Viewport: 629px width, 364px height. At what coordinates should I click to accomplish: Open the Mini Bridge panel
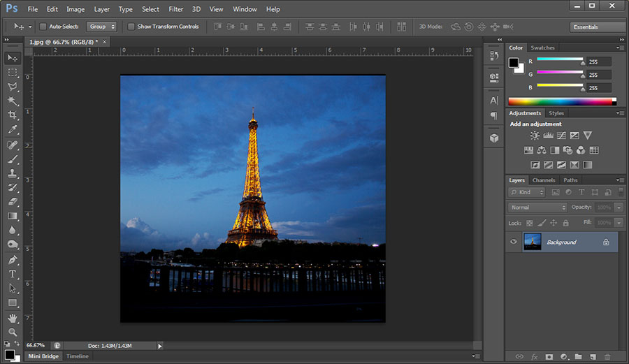click(x=43, y=356)
